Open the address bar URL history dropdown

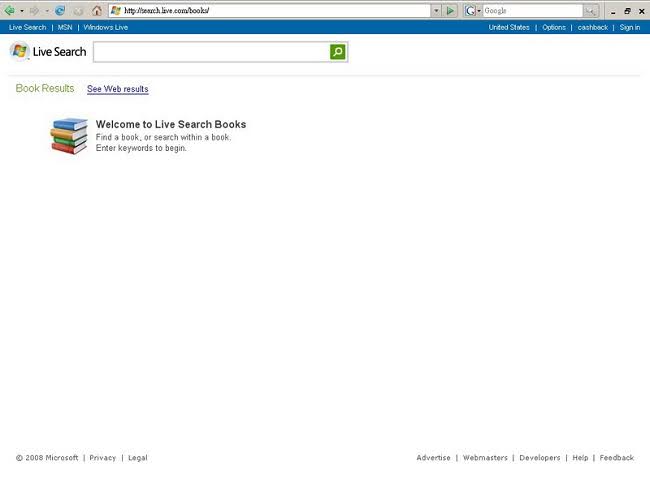pos(435,10)
